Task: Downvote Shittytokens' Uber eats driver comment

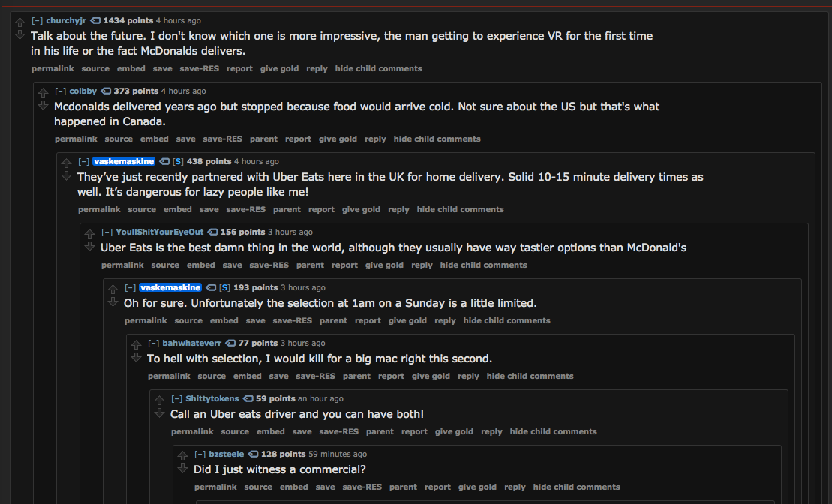Action: pyautogui.click(x=159, y=412)
